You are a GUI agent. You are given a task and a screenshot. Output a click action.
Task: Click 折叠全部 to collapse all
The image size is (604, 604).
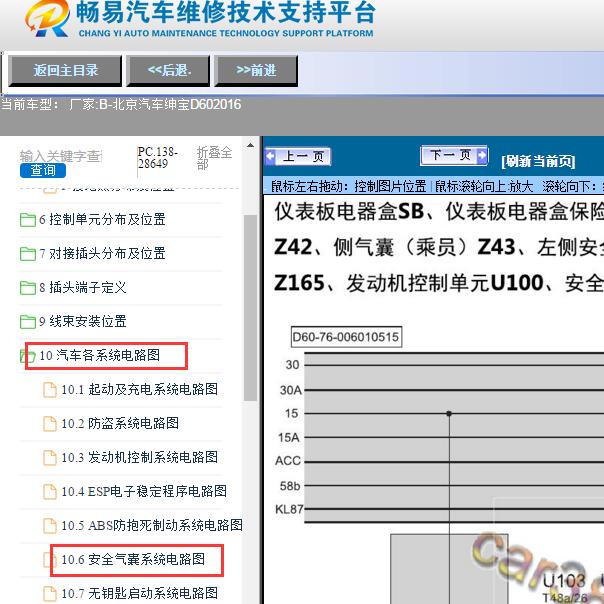point(214,158)
